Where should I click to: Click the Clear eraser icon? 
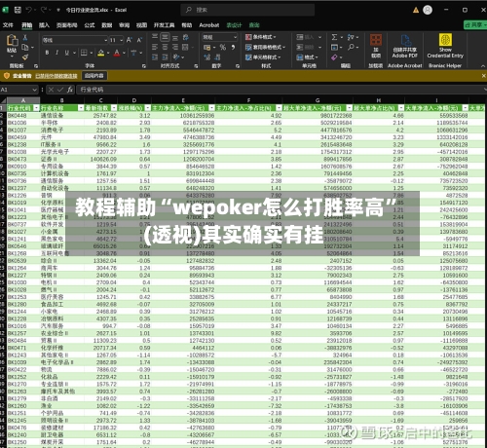pos(334,57)
